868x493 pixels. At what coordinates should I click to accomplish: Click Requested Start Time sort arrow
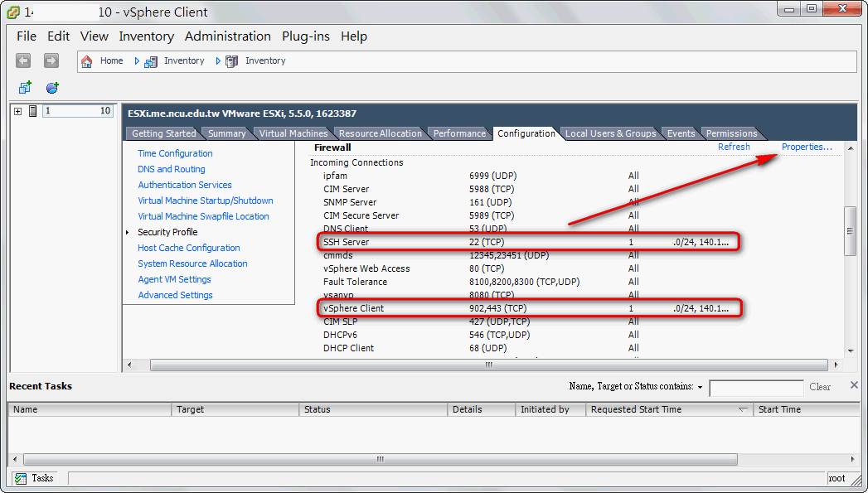tap(743, 409)
